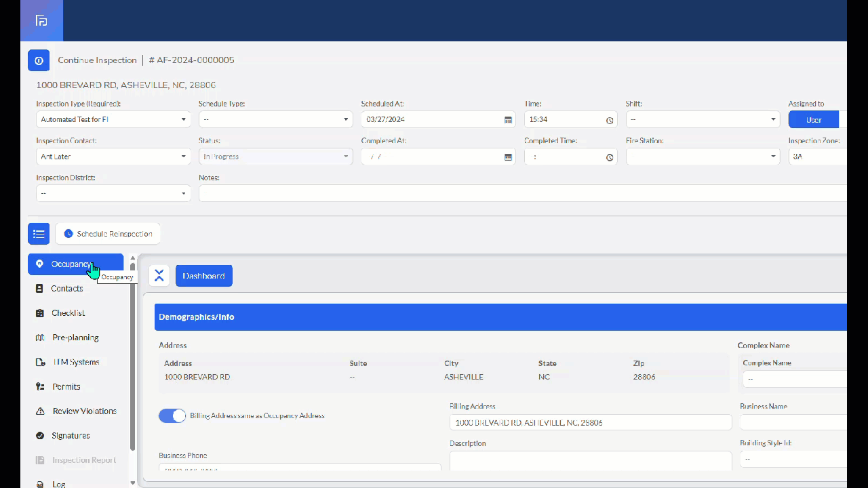Click the Dashboard button
This screenshot has height=488, width=868.
pos(204,276)
